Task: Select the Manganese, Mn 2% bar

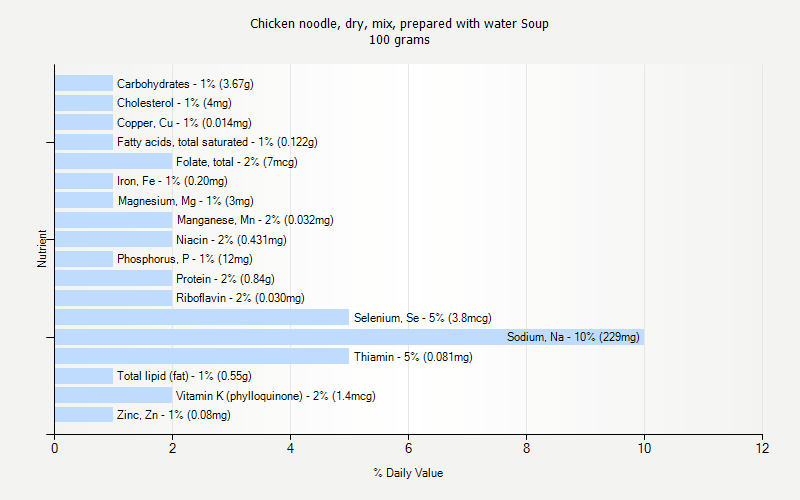Action: click(x=113, y=220)
